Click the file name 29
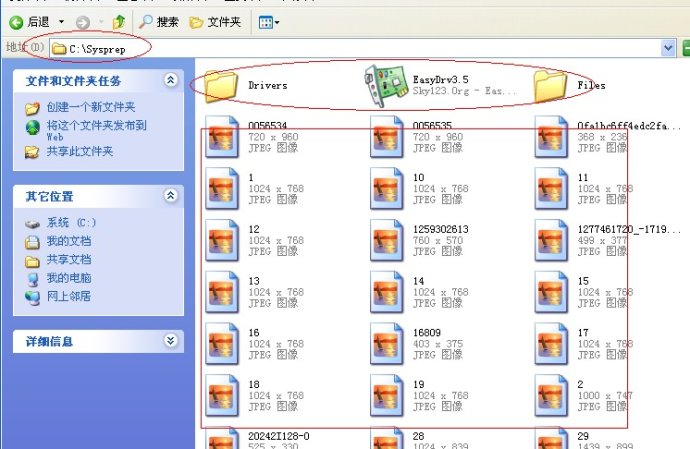The width and height of the screenshot is (690, 449). point(583,436)
